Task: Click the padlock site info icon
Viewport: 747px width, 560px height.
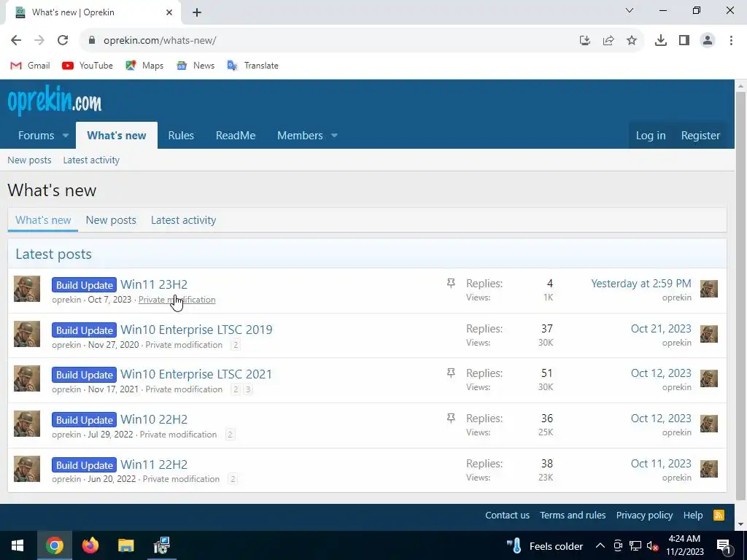Action: [91, 41]
